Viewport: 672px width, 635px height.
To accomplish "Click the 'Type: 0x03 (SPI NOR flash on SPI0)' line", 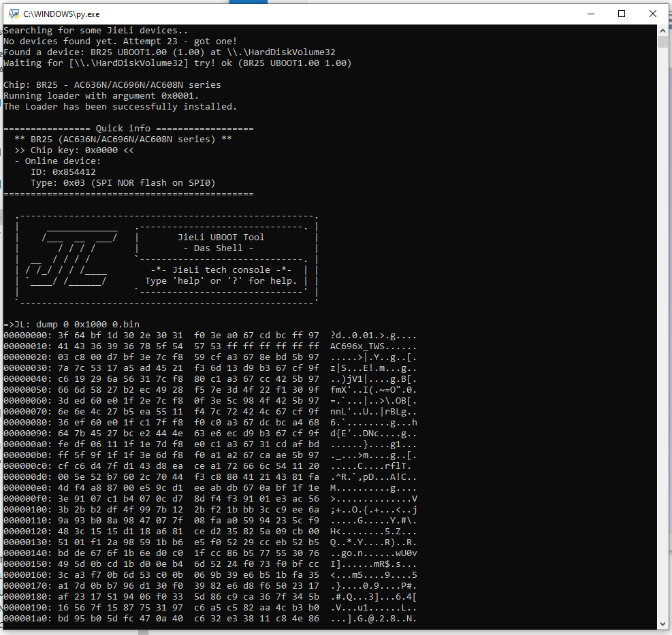I will point(123,183).
